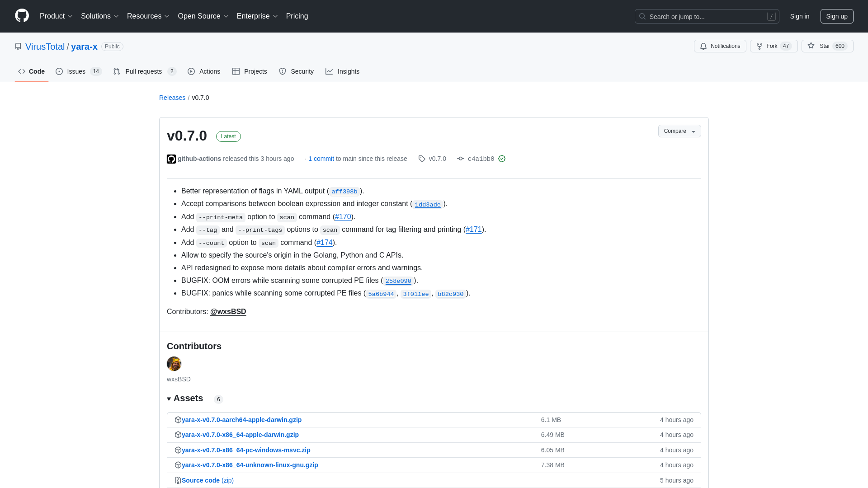
Task: Switch to the Issues tab
Action: 79,71
